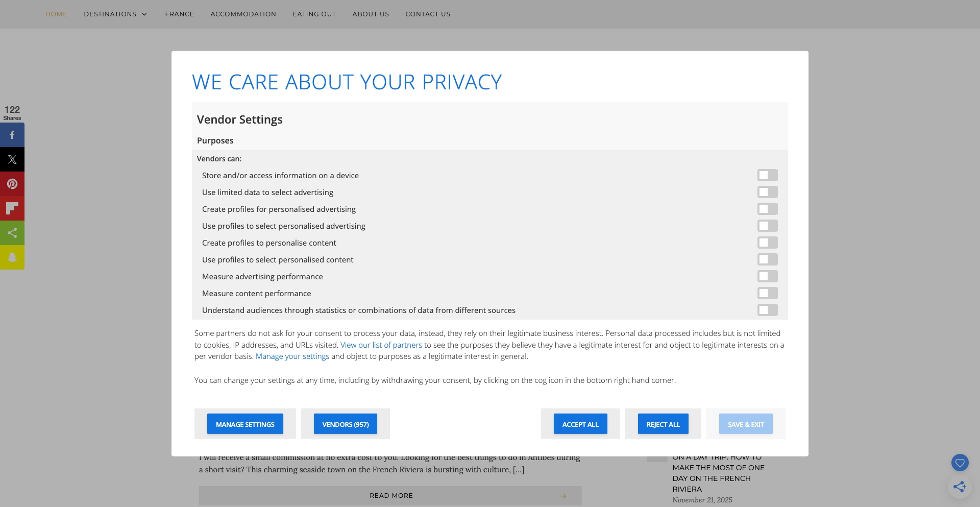Open 'View our list of partners'
Viewport: 980px width, 507px height.
point(381,345)
